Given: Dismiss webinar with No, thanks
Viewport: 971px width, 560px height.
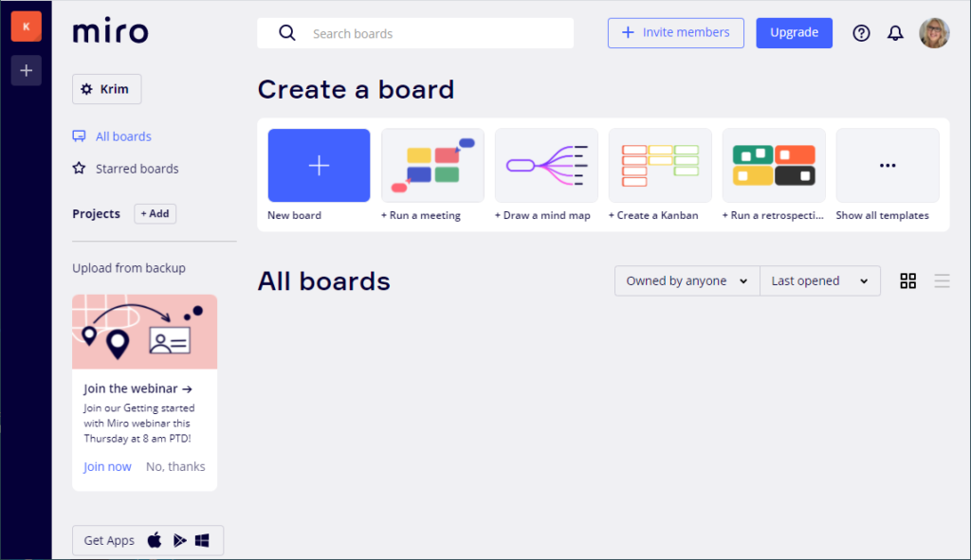Looking at the screenshot, I should point(175,466).
